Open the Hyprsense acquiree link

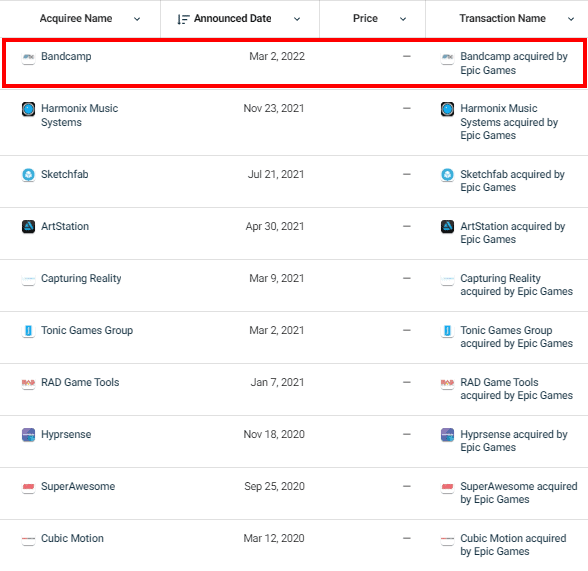pos(66,435)
